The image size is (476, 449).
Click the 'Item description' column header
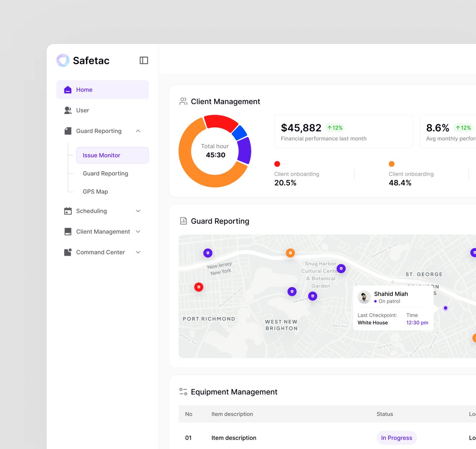point(232,414)
